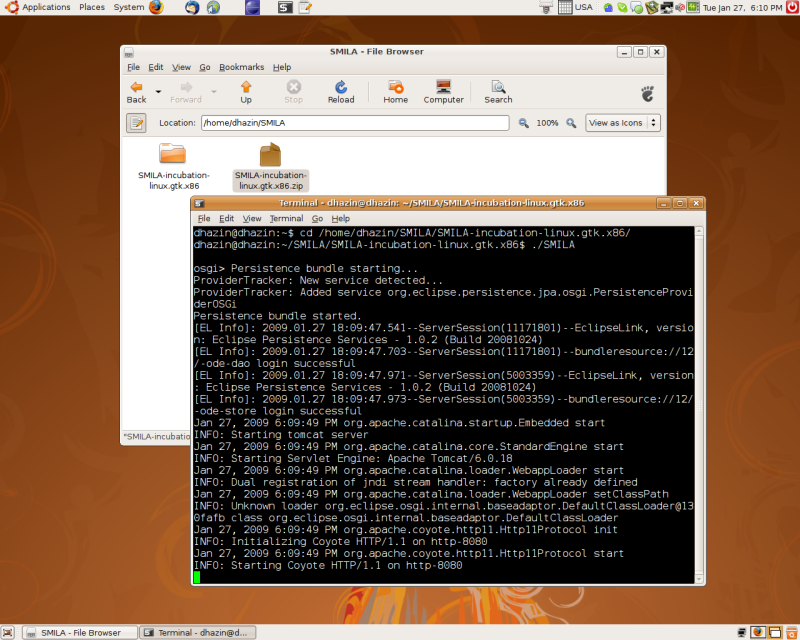Go up one folder level
This screenshot has height=640, width=800.
246,92
